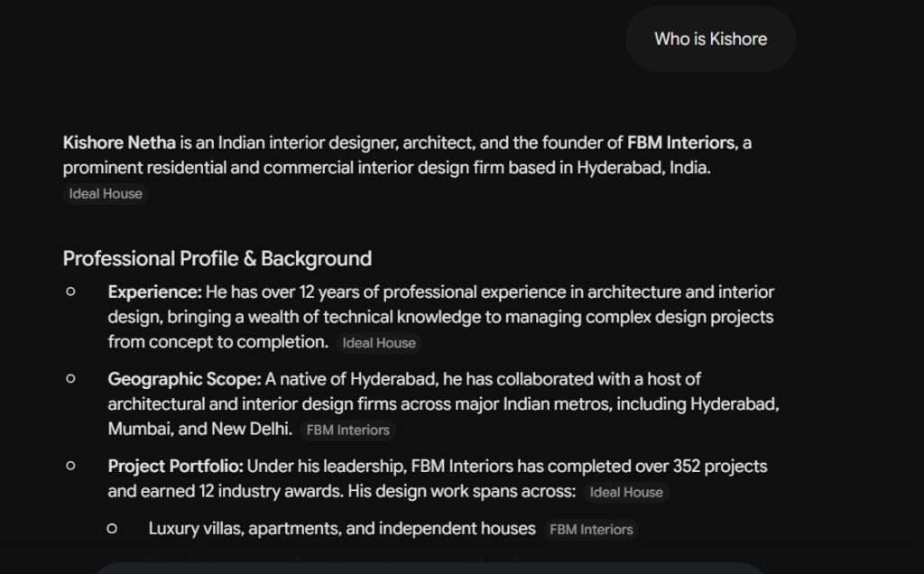Open Ideal House citation under intro paragraph

coord(106,194)
